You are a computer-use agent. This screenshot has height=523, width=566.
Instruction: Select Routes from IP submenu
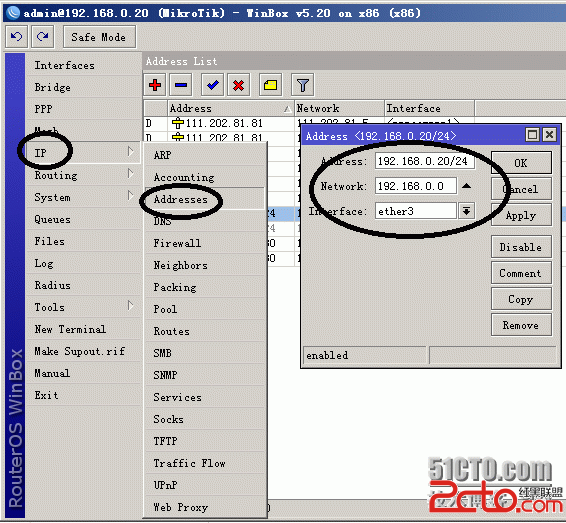[205, 331]
